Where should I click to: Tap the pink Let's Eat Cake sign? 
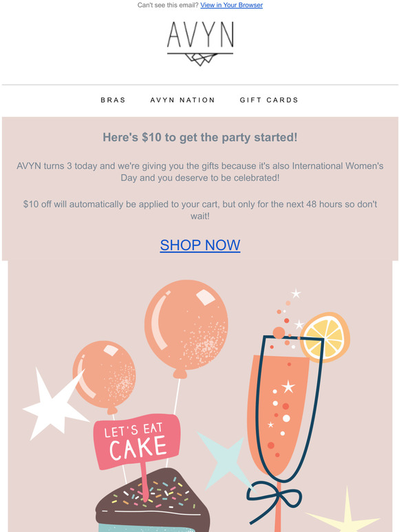coord(136,441)
